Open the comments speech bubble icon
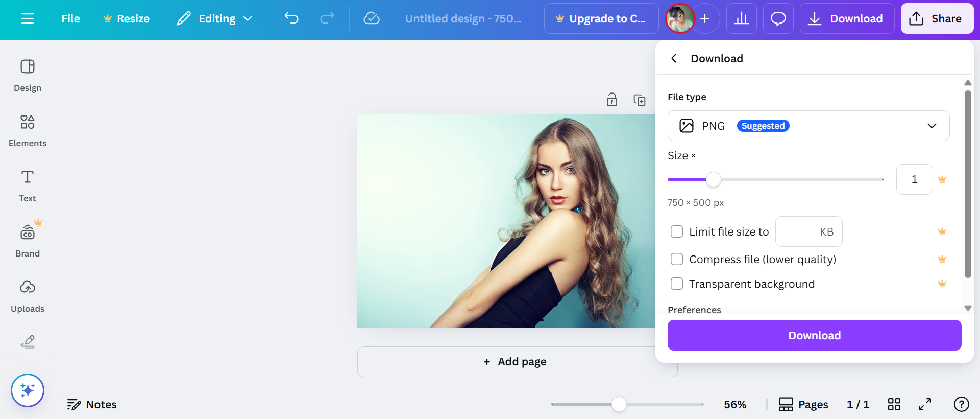The height and width of the screenshot is (419, 980). 778,18
